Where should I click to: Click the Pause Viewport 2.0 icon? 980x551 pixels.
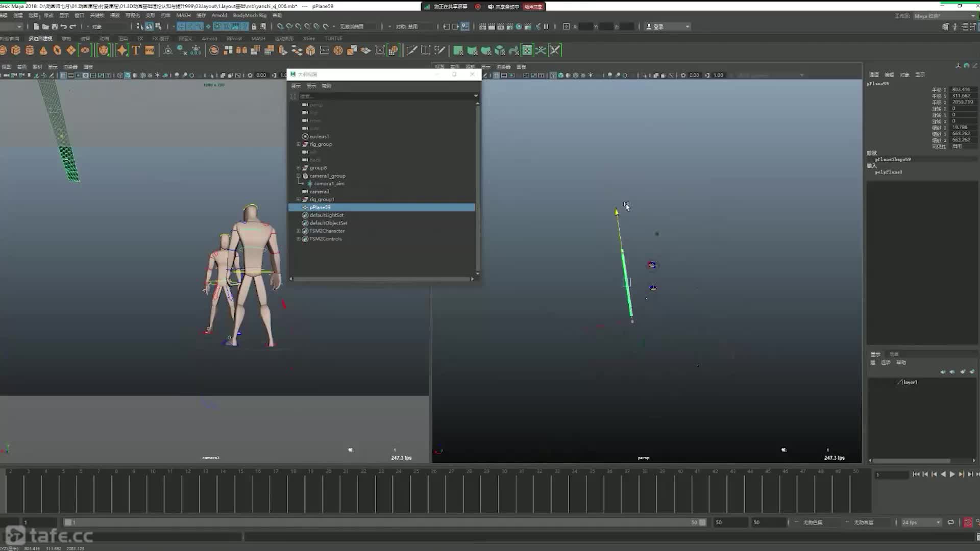pos(546,27)
